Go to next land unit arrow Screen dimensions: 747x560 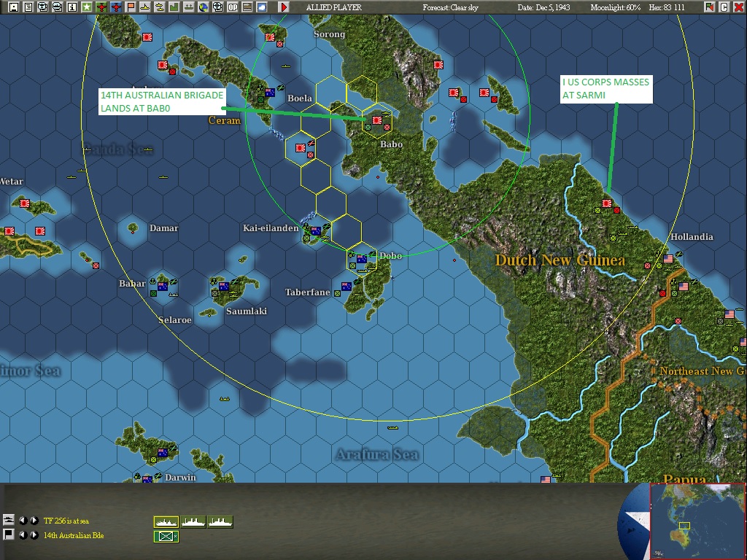[x=34, y=534]
